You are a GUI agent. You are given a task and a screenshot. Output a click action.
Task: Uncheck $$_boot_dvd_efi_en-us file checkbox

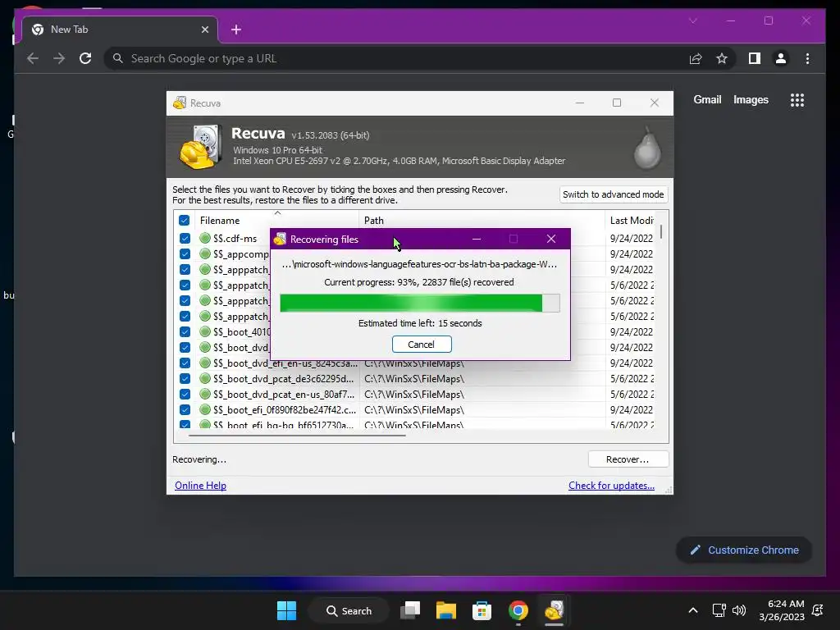[185, 363]
